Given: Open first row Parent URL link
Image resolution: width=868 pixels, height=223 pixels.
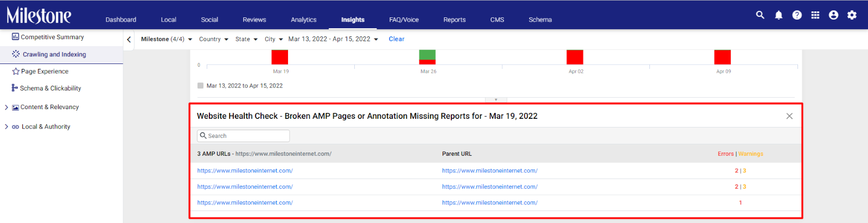Looking at the screenshot, I should (490, 170).
